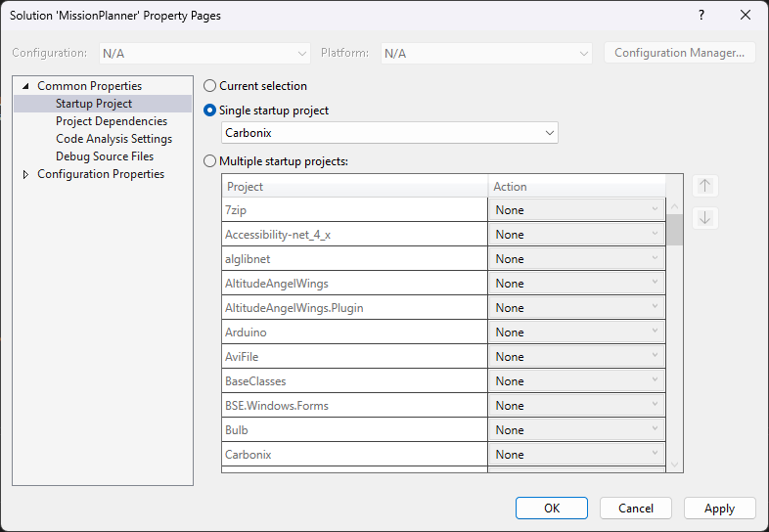Cancel the property pages dialog
The image size is (769, 532).
click(x=636, y=508)
